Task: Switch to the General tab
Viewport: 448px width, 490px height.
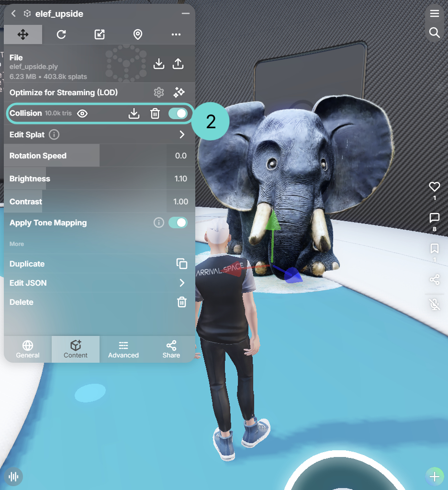Action: click(28, 349)
